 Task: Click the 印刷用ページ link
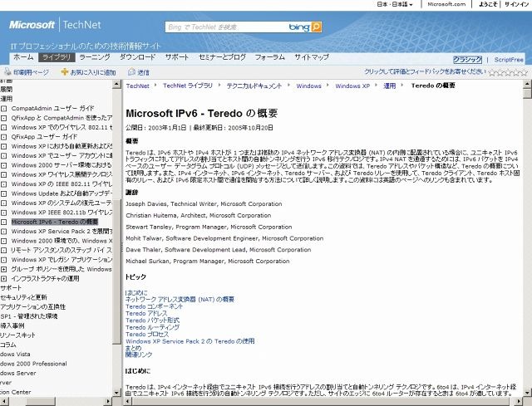(31, 72)
